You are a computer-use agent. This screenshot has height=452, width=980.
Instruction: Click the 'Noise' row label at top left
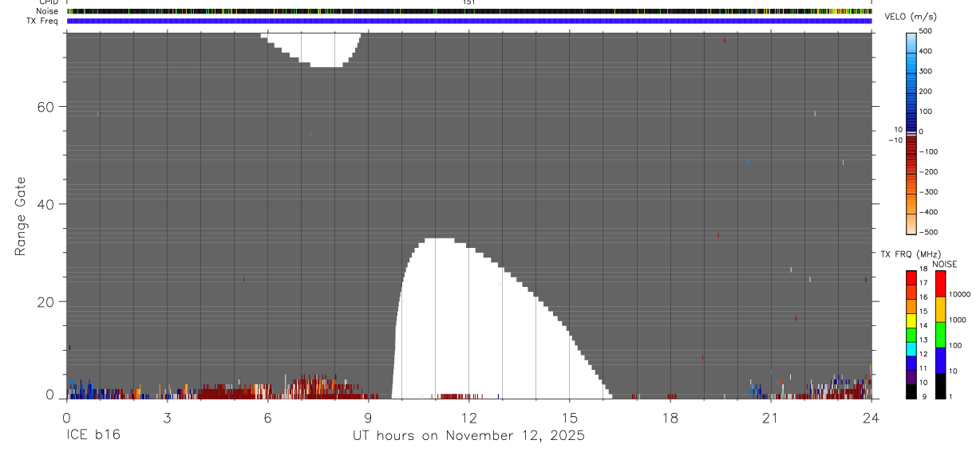pyautogui.click(x=48, y=11)
